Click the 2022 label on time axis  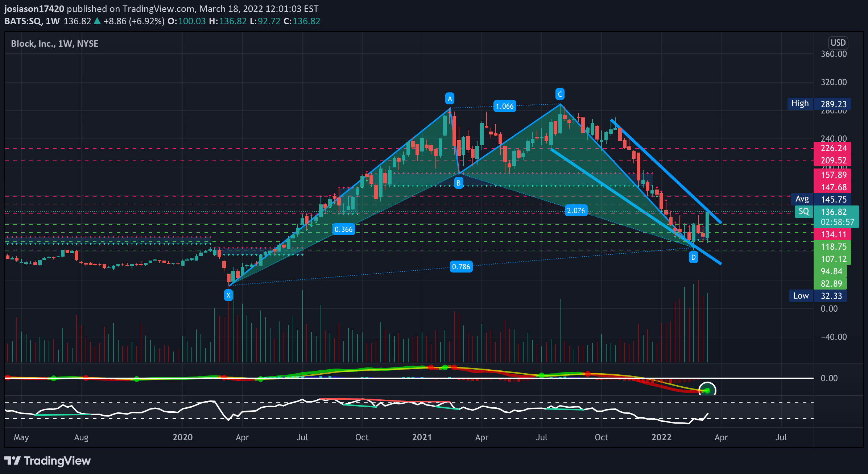point(661,437)
